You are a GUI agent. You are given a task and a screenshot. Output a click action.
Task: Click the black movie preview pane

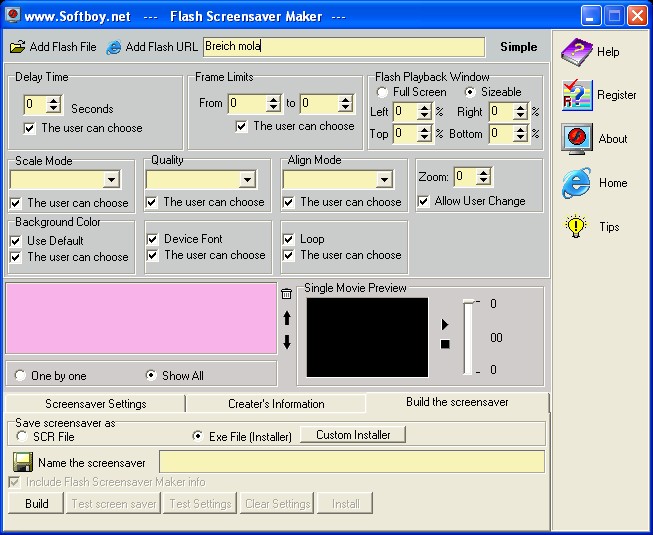click(x=367, y=337)
